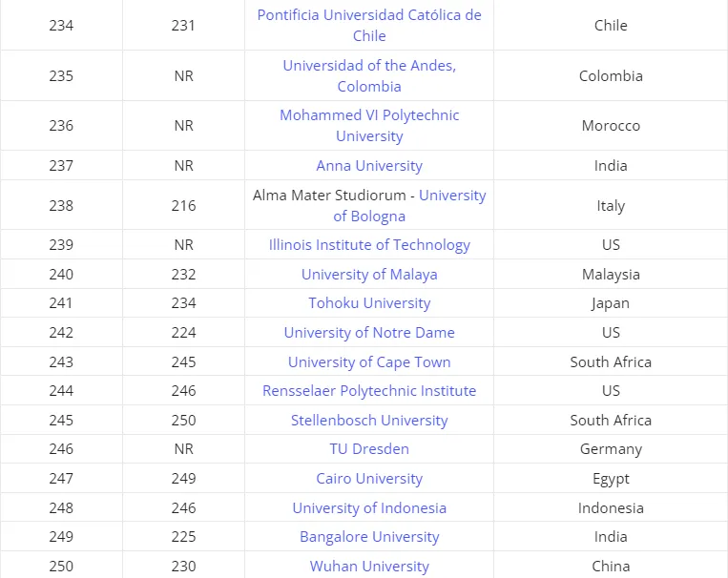Follow Illinois Institute of Technology link

coord(369,245)
